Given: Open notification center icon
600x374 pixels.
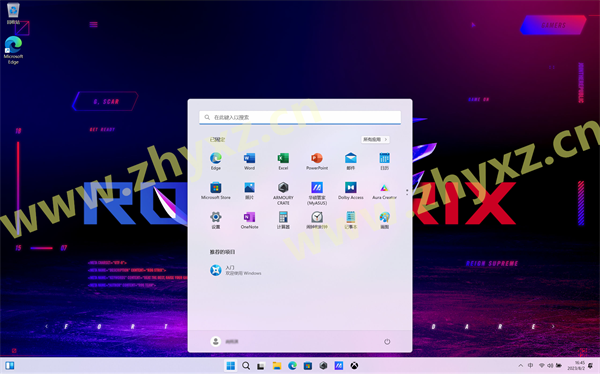Looking at the screenshot, I should [x=591, y=366].
